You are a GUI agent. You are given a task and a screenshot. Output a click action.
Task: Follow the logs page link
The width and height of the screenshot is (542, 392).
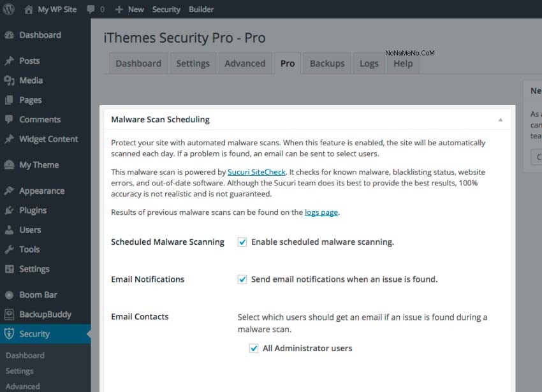pyautogui.click(x=321, y=212)
